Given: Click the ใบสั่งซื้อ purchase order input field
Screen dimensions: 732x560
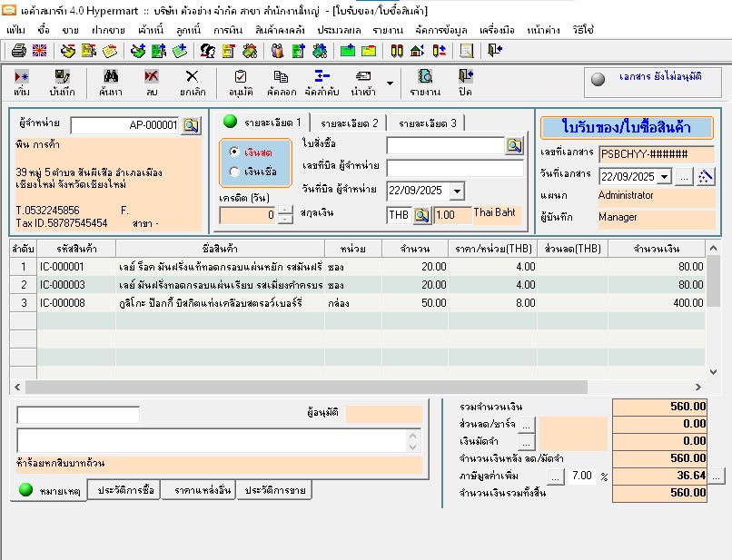Looking at the screenshot, I should tap(444, 145).
